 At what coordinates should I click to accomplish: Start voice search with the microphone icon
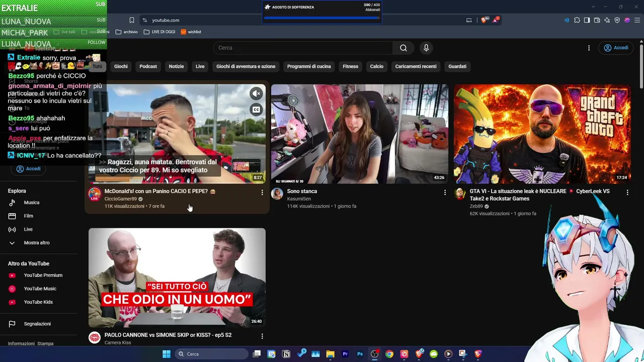(426, 48)
